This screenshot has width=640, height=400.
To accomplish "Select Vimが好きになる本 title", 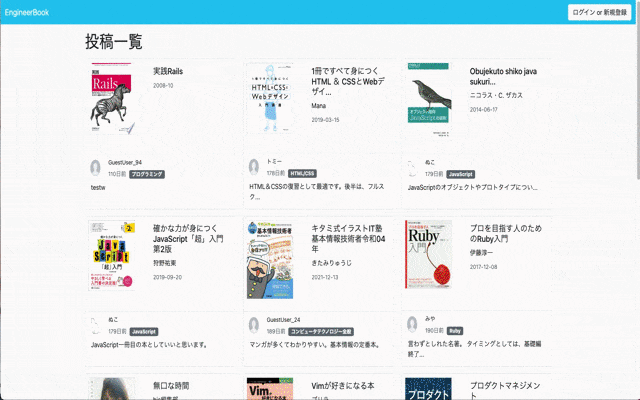I will pyautogui.click(x=343, y=386).
